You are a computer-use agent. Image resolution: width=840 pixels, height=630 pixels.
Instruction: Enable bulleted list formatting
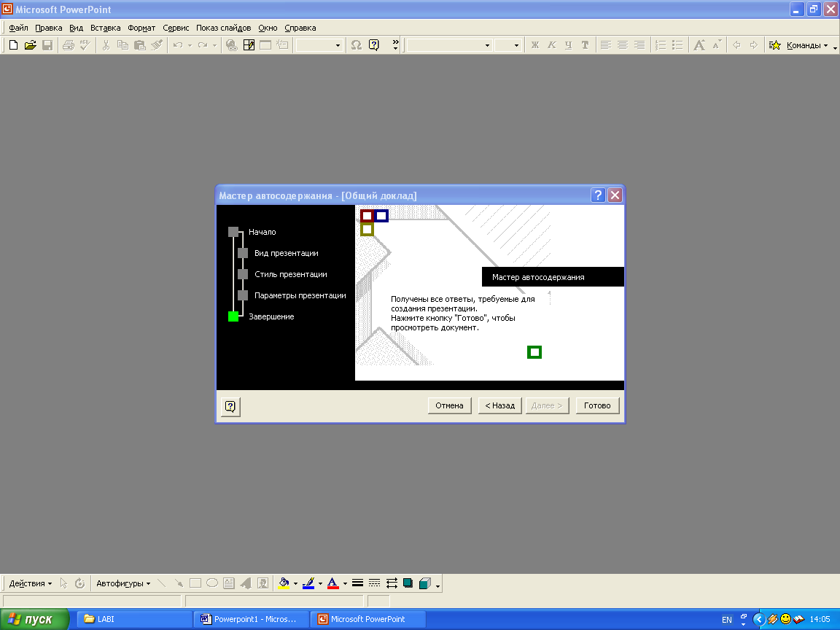point(677,45)
